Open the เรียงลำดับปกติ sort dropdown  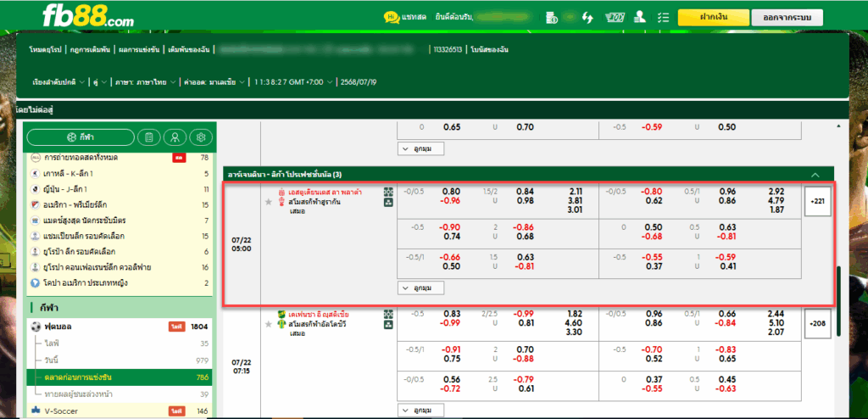pyautogui.click(x=58, y=82)
